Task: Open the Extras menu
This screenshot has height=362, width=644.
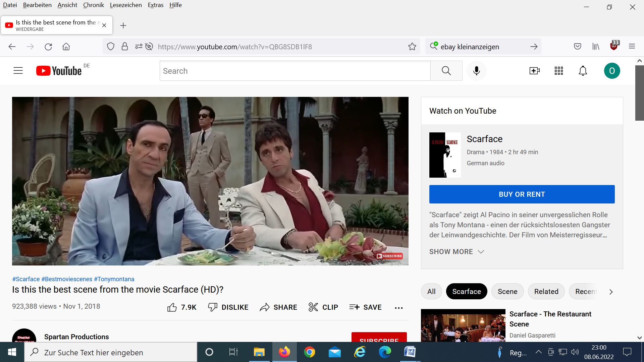Action: (156, 5)
